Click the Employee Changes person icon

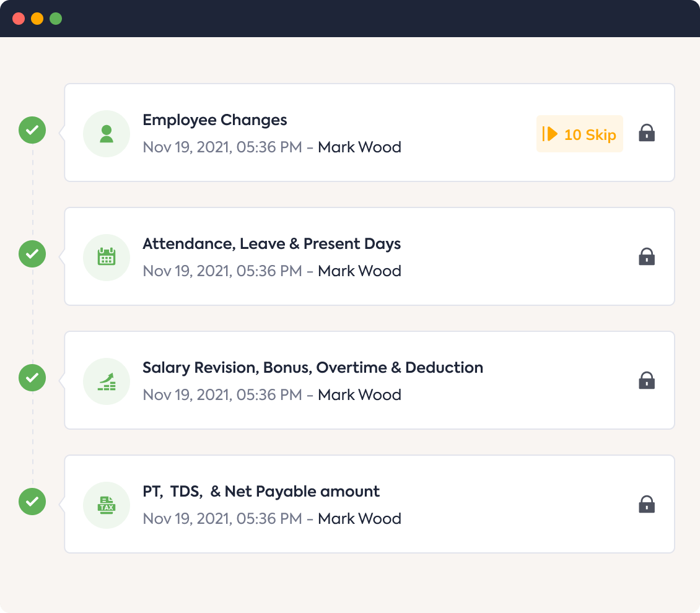(x=106, y=133)
